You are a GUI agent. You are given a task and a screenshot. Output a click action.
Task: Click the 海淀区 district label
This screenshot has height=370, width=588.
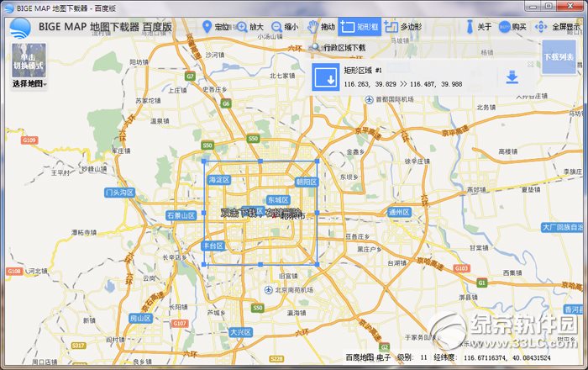[x=219, y=180]
